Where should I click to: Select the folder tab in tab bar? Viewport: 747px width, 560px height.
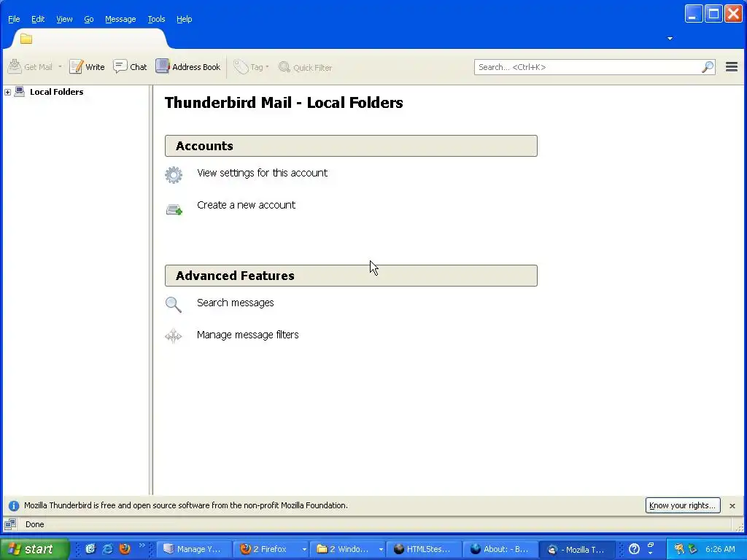(90, 39)
